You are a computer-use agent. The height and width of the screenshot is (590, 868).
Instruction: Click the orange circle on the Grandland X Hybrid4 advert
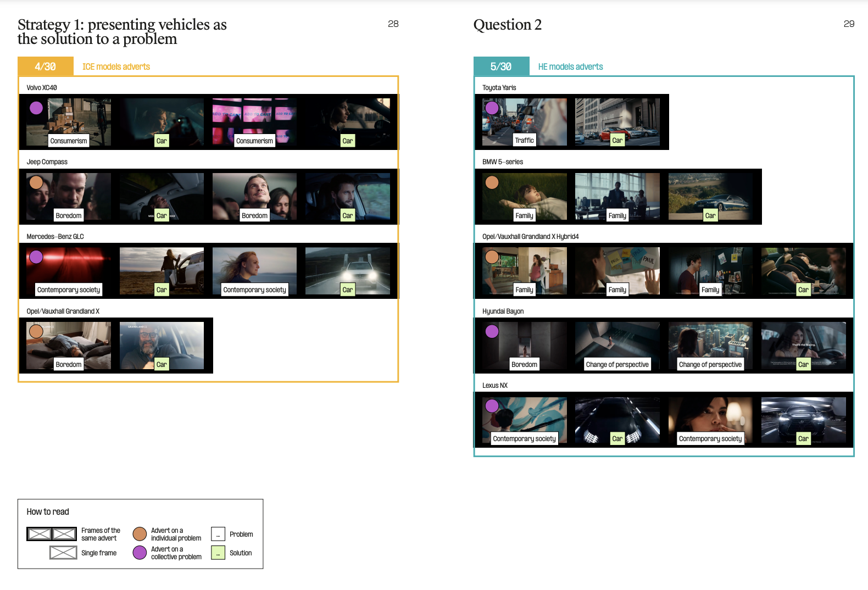pyautogui.click(x=492, y=257)
